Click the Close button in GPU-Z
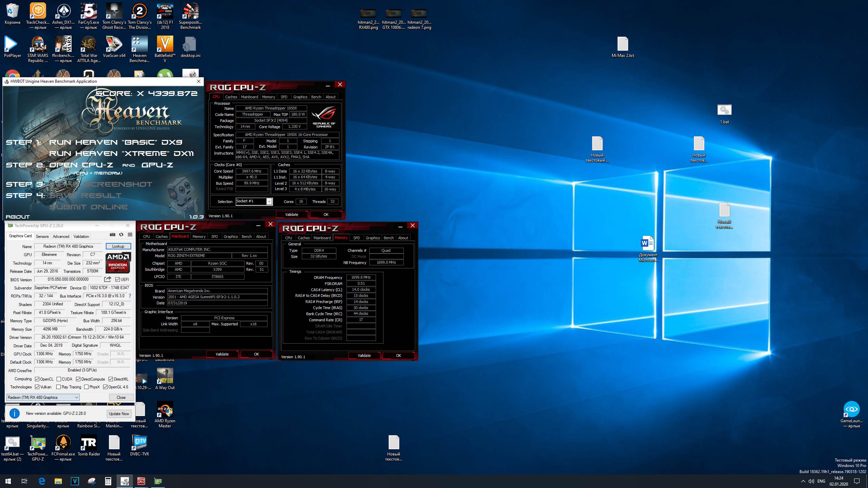The width and height of the screenshot is (868, 488). tap(121, 397)
